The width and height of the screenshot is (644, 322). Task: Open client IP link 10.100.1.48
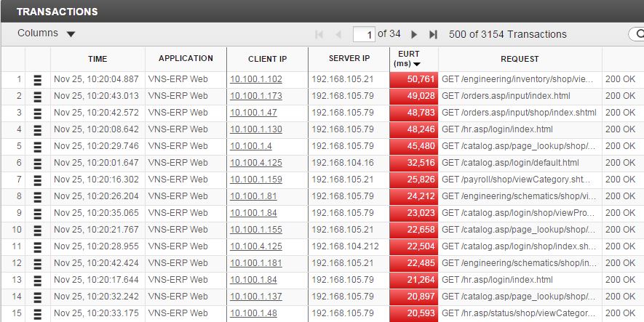[253, 313]
